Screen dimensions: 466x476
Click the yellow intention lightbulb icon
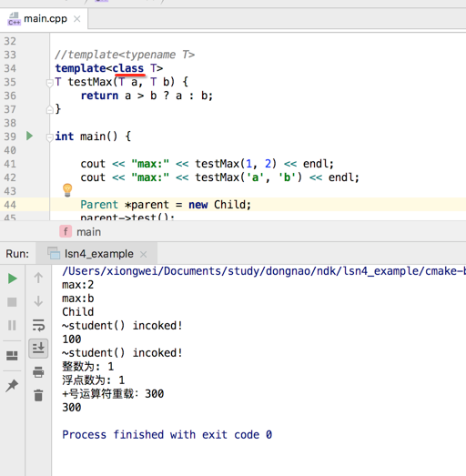click(67, 190)
